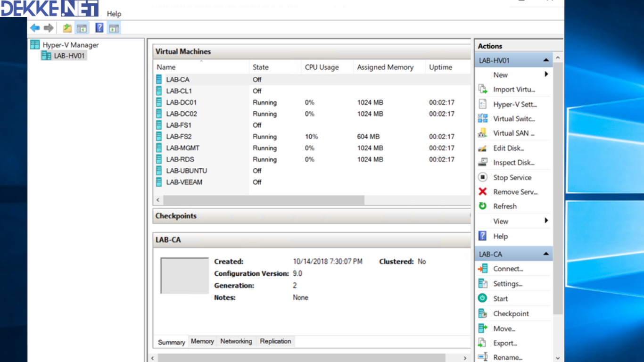Click the LAB-UBUNTU virtual machine icon
Image resolution: width=644 pixels, height=362 pixels.
pos(159,171)
